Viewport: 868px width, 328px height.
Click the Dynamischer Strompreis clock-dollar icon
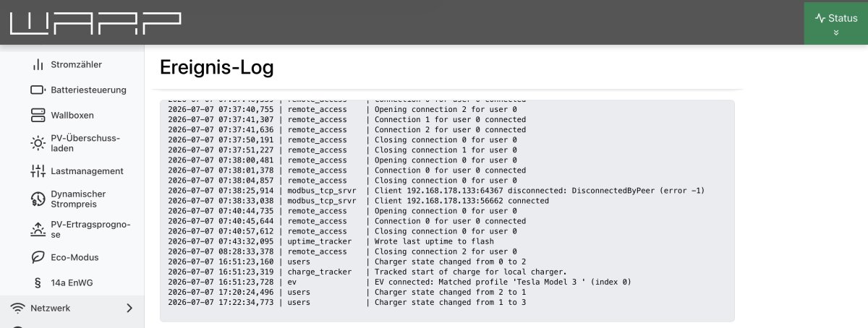[x=38, y=199]
